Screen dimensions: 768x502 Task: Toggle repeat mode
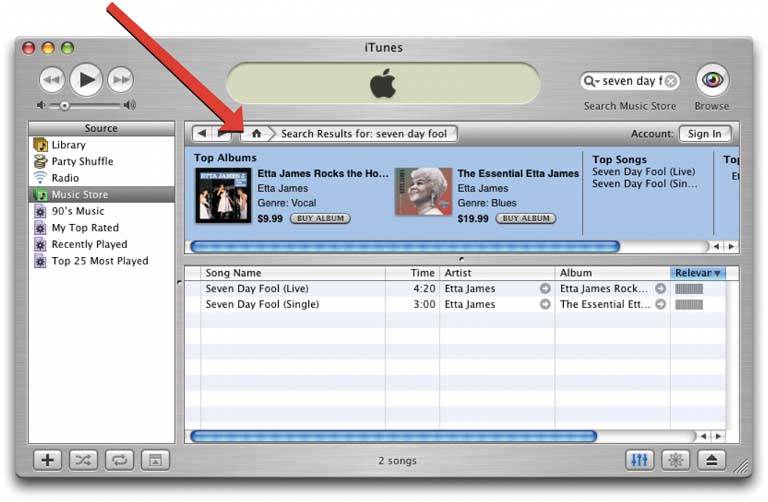[119, 460]
